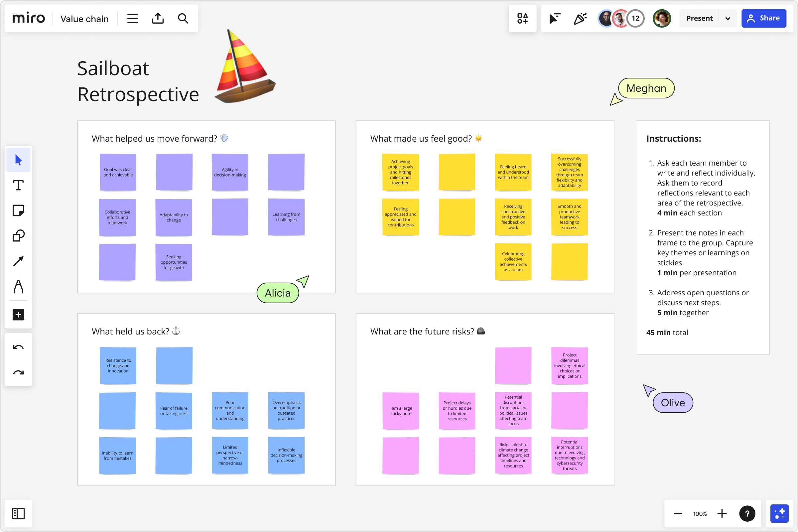Pick the sticky note tool

click(18, 210)
